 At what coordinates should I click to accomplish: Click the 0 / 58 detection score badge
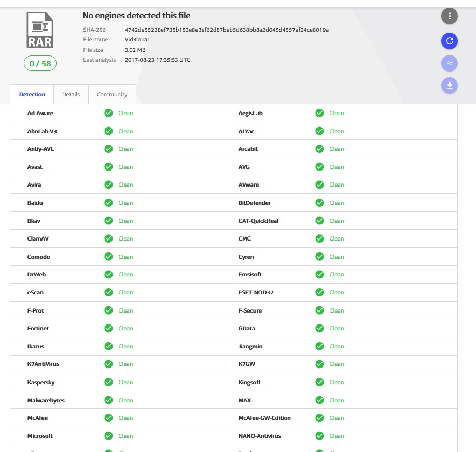coord(40,63)
